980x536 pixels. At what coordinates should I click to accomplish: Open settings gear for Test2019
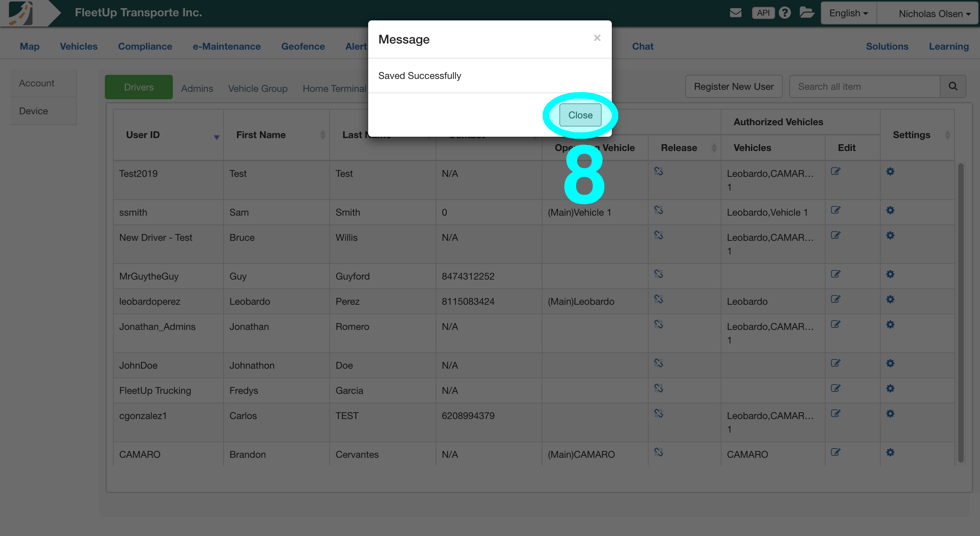tap(890, 171)
